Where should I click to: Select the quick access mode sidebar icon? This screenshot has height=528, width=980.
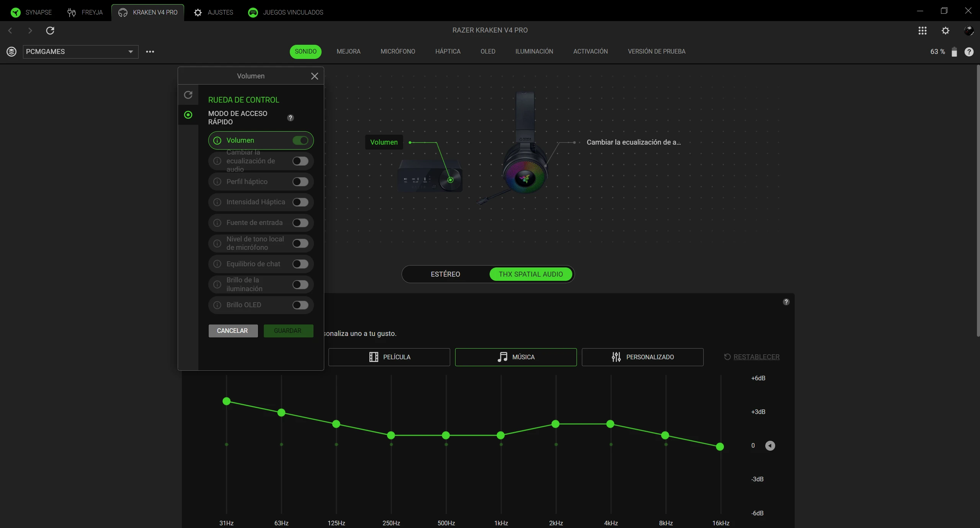188,115
